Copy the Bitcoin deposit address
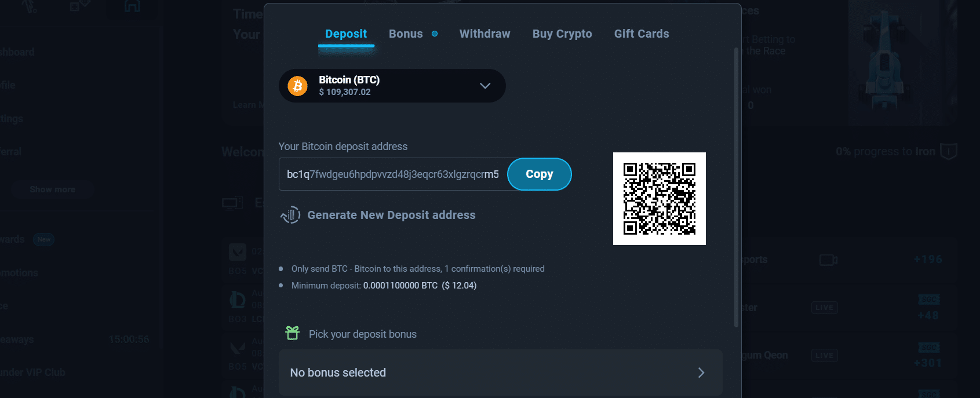980x398 pixels. tap(539, 174)
